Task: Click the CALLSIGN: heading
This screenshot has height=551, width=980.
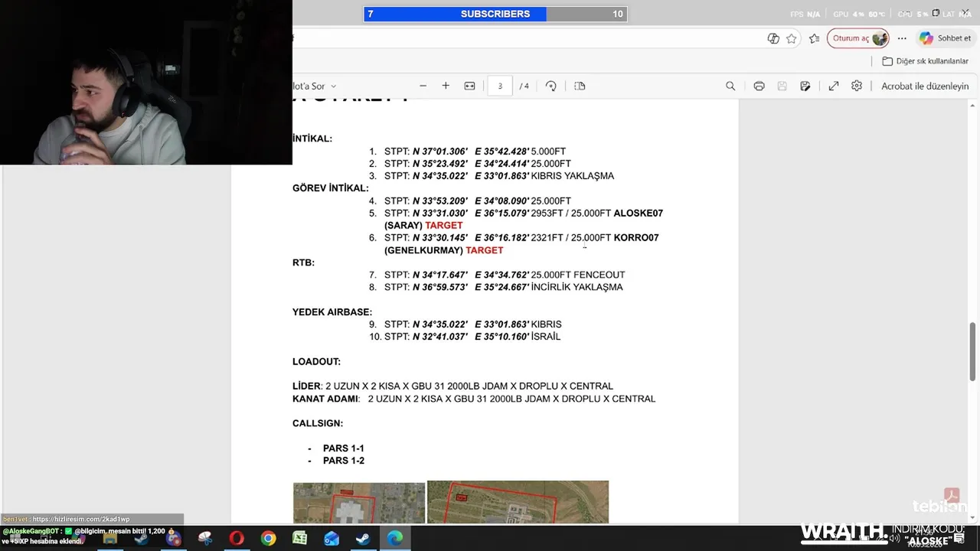Action: (x=318, y=423)
